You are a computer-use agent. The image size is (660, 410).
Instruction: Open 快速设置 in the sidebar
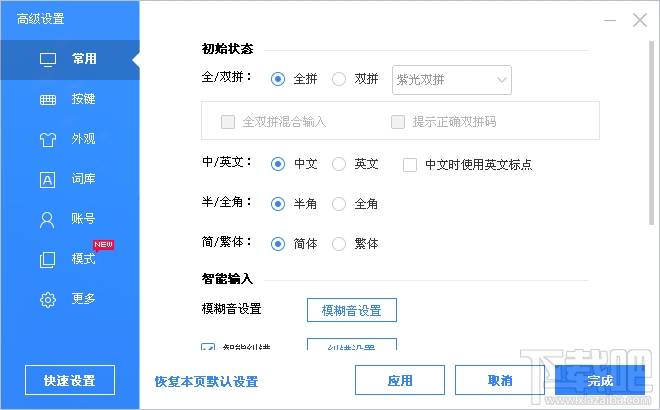click(x=70, y=380)
